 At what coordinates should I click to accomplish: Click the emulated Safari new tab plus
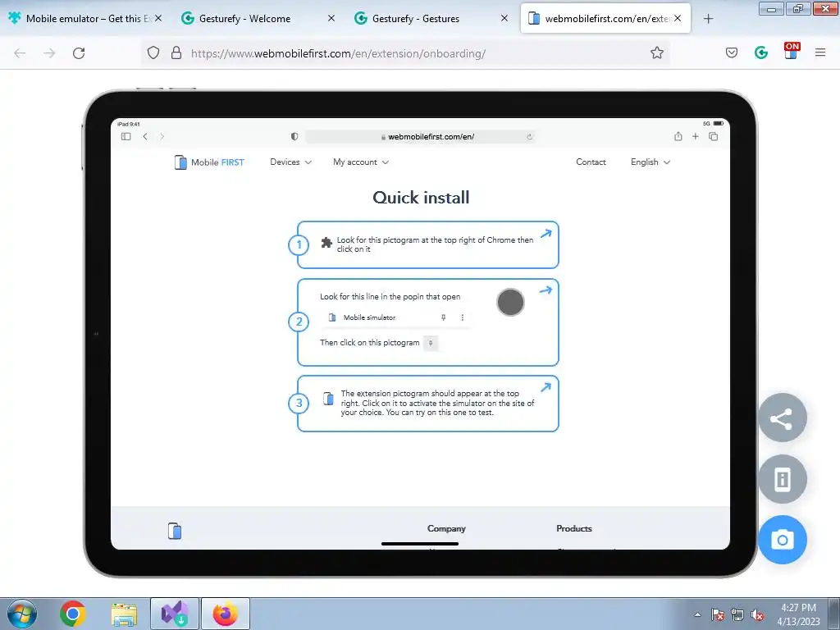696,136
